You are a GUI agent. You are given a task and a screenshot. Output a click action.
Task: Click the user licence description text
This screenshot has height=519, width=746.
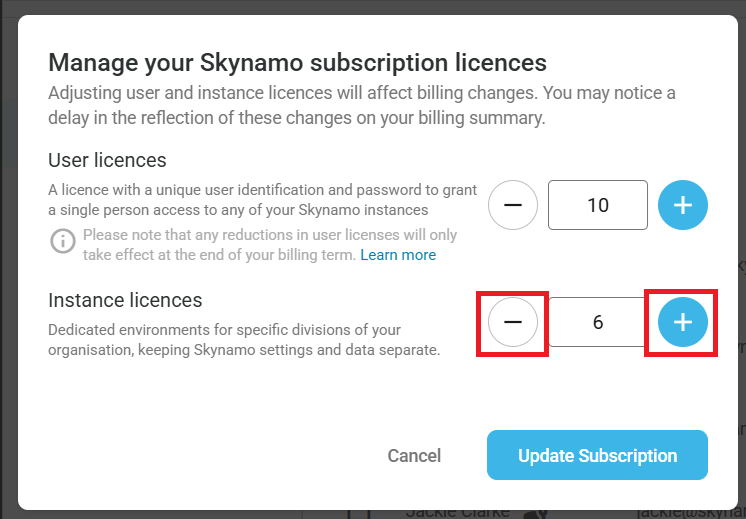coord(247,199)
